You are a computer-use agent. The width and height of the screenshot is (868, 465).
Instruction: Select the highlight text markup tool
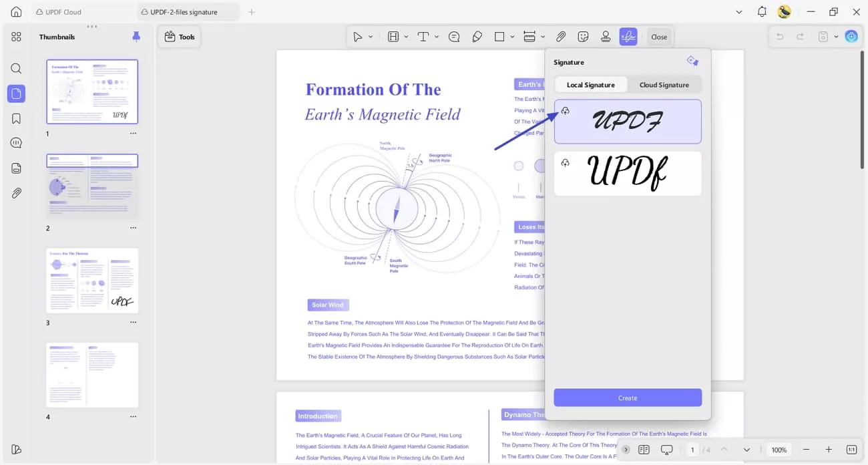point(393,37)
